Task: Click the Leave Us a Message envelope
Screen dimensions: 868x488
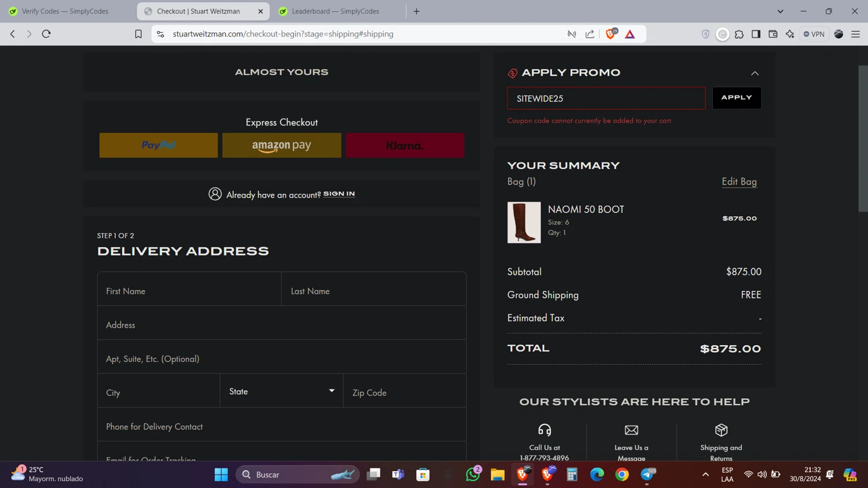Action: coord(631,430)
